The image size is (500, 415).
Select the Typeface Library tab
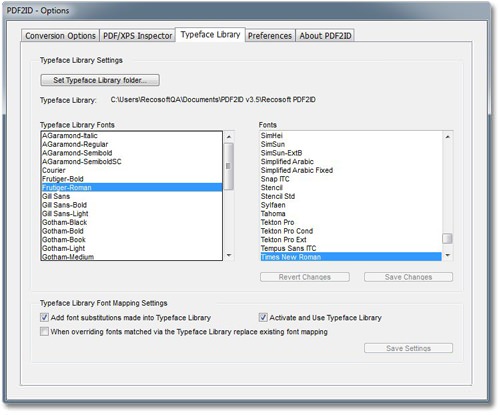tap(210, 34)
